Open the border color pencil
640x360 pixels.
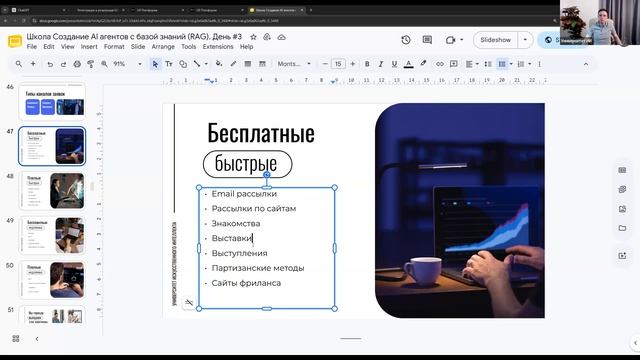(x=233, y=64)
